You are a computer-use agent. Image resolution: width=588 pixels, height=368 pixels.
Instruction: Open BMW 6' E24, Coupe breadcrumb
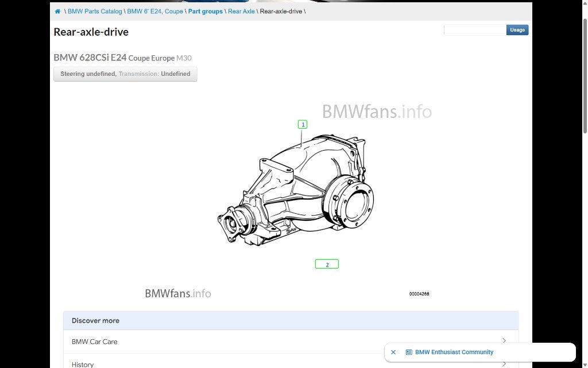click(x=155, y=11)
